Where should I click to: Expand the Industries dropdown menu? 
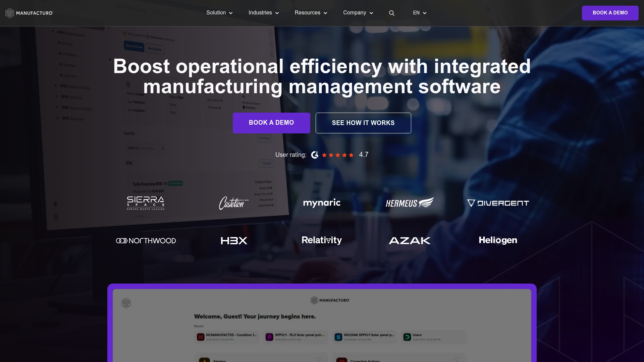[264, 13]
